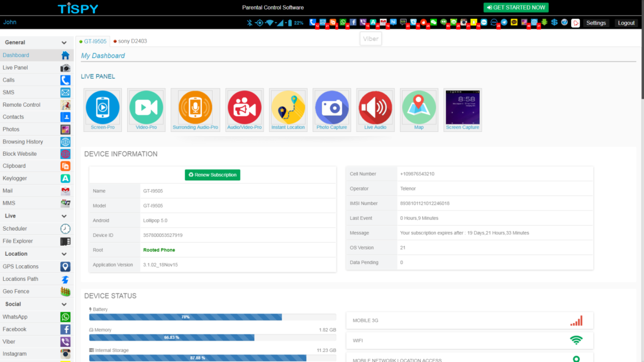644x362 pixels.
Task: Open Settings in the top bar
Action: [596, 23]
